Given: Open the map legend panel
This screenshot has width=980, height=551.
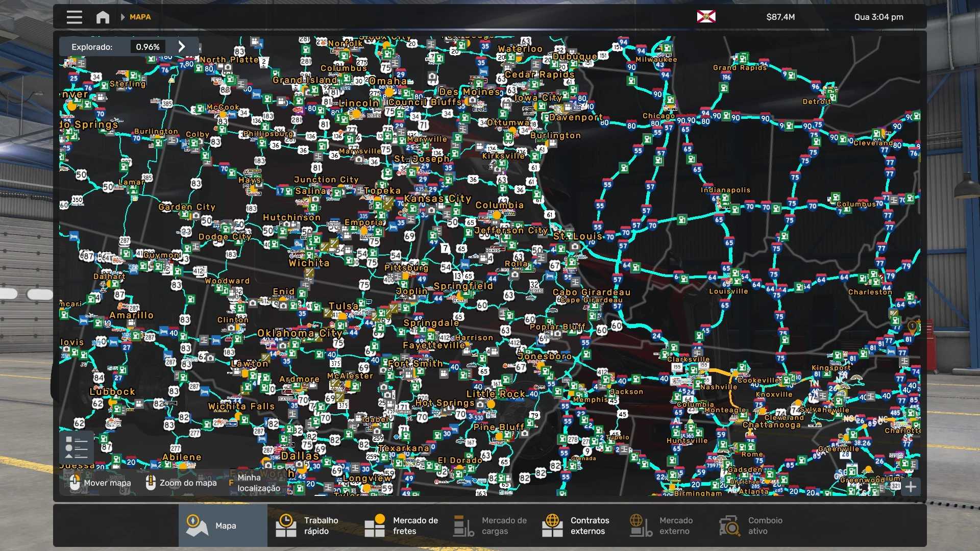Looking at the screenshot, I should pos(77,447).
